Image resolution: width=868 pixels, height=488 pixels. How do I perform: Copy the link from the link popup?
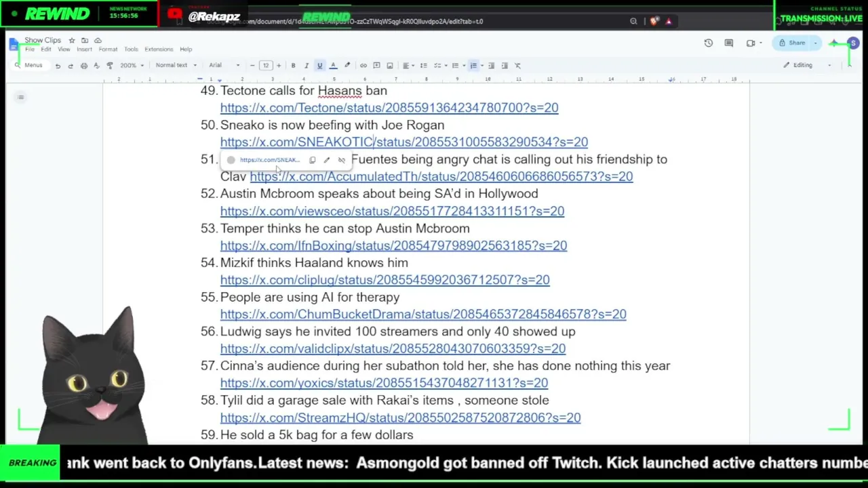(x=312, y=161)
